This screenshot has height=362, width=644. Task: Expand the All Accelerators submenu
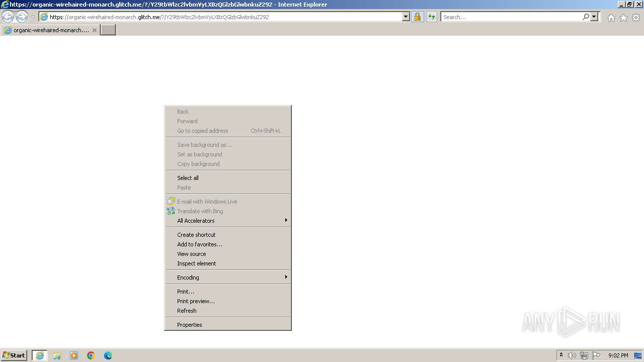228,221
